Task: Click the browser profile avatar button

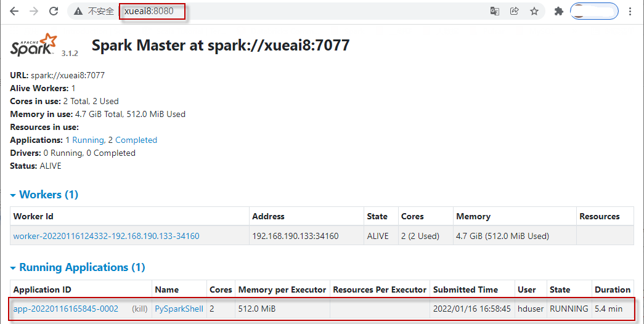Action: click(594, 11)
